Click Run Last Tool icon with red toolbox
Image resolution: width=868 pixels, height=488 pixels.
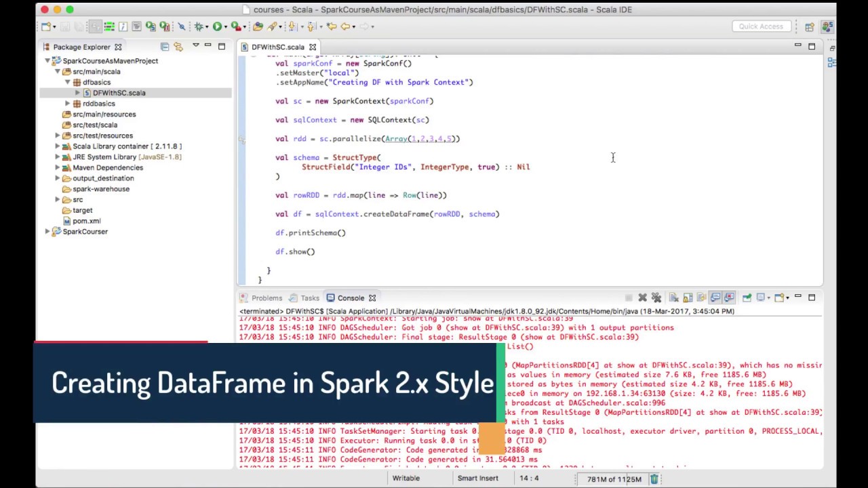236,26
